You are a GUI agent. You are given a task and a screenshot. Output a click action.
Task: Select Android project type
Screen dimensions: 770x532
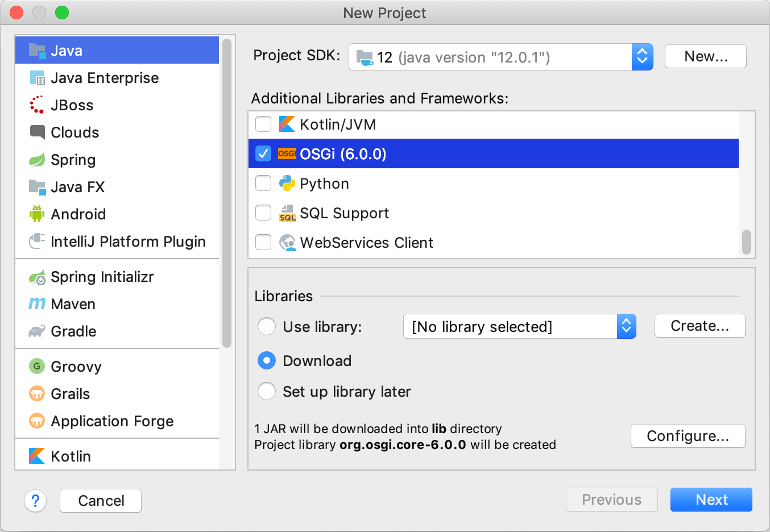point(117,214)
